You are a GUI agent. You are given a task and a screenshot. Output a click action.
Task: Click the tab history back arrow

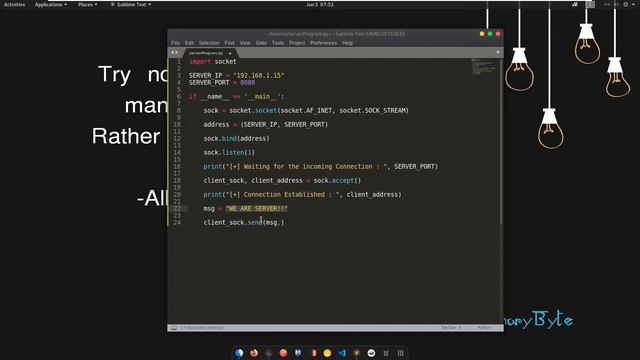[x=172, y=52]
